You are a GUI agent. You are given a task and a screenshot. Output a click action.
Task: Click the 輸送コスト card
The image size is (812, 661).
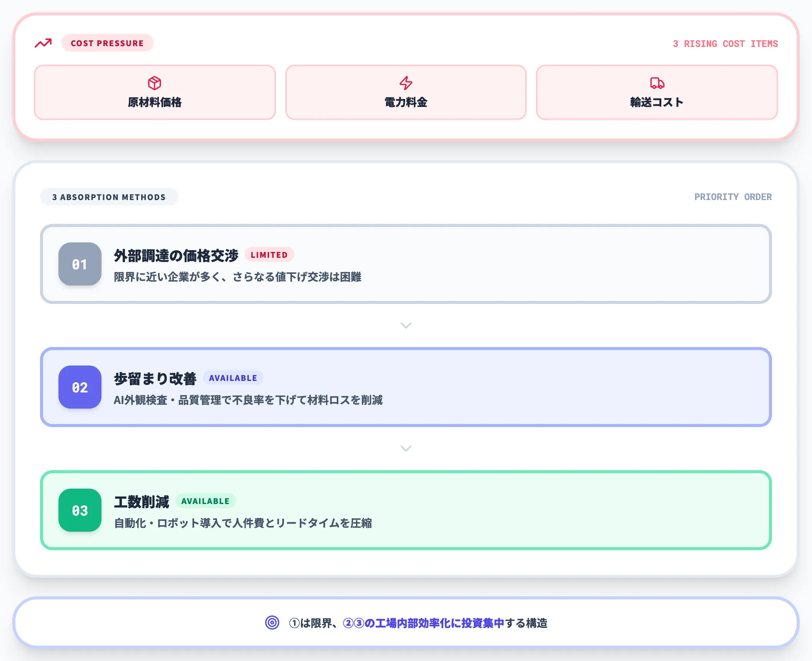(x=657, y=92)
